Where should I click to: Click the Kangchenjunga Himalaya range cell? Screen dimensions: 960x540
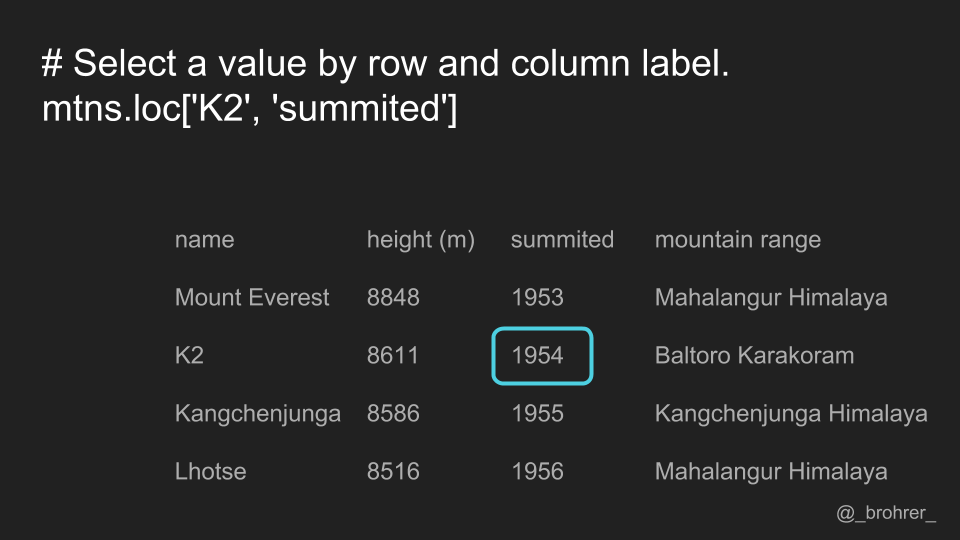791,414
